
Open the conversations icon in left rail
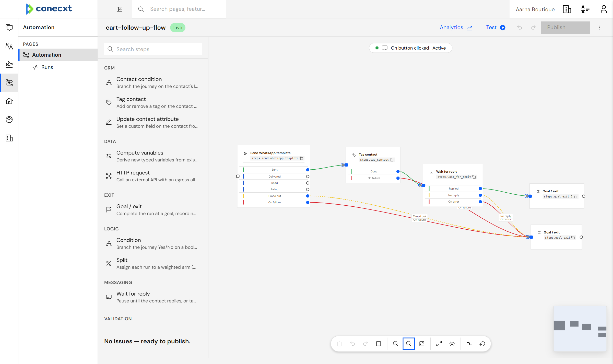click(9, 27)
